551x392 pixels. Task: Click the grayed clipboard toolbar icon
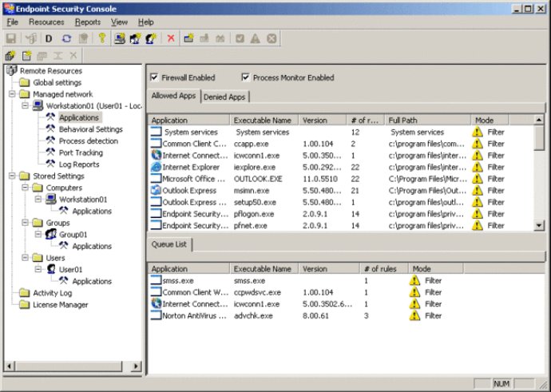click(83, 38)
